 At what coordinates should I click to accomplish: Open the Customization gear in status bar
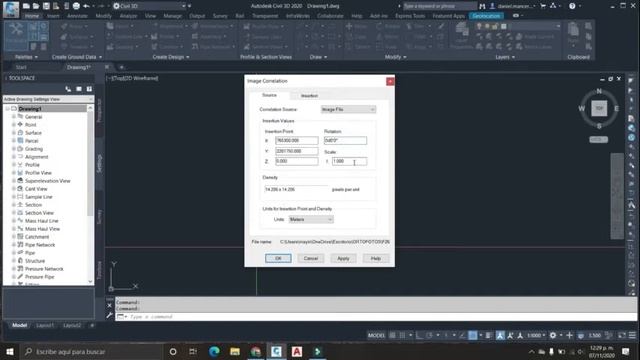[553, 335]
